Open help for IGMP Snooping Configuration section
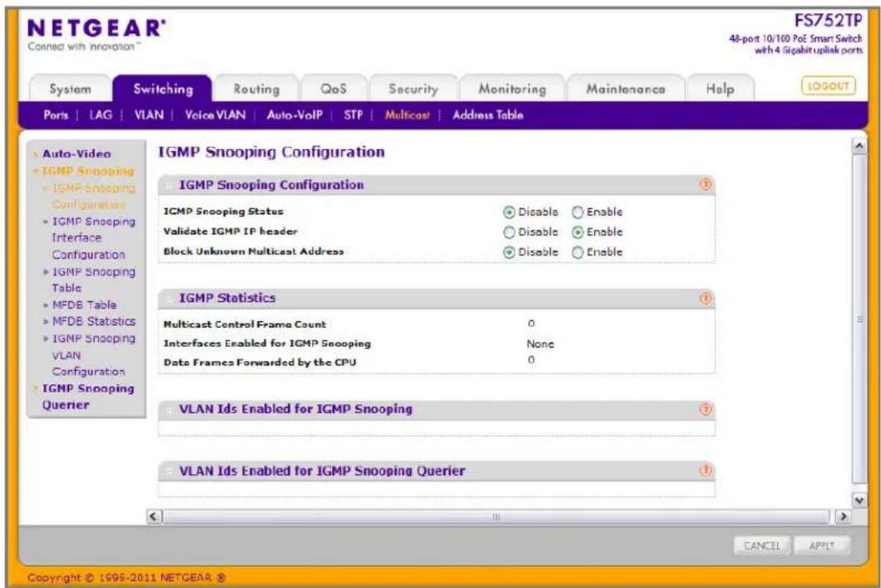The image size is (881, 588). tap(705, 184)
